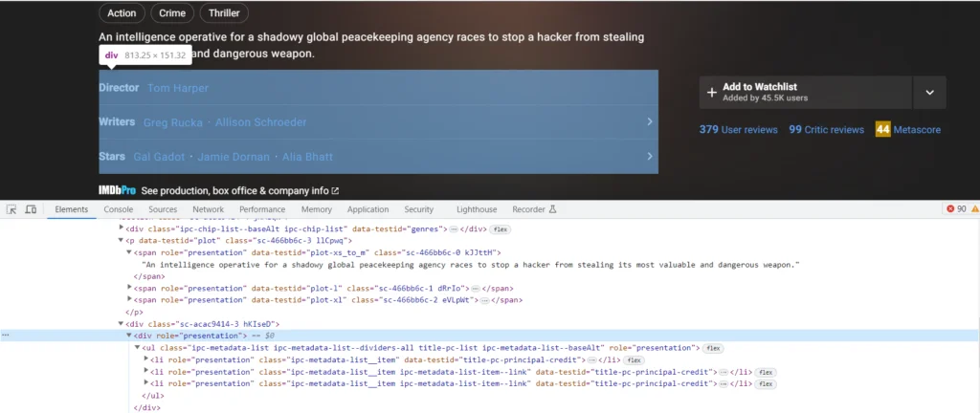Click the red error count icon
Image resolution: width=980 pixels, height=413 pixels.
[950, 209]
